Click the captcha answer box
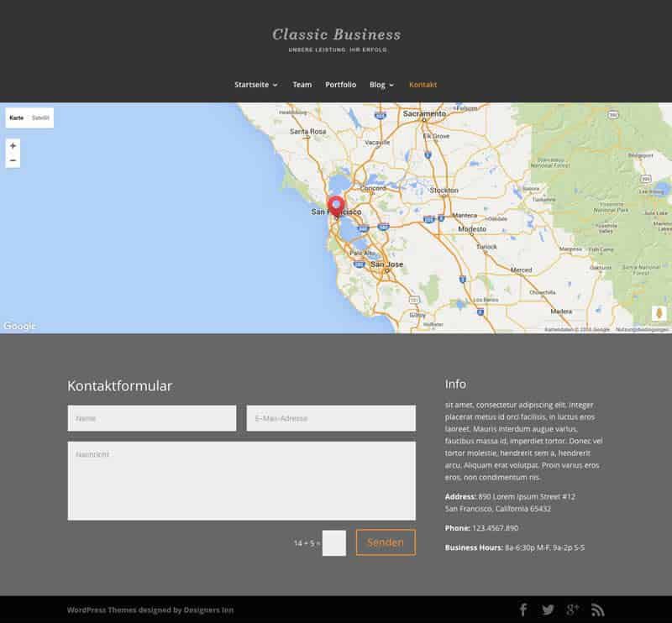The height and width of the screenshot is (623, 672). (333, 543)
